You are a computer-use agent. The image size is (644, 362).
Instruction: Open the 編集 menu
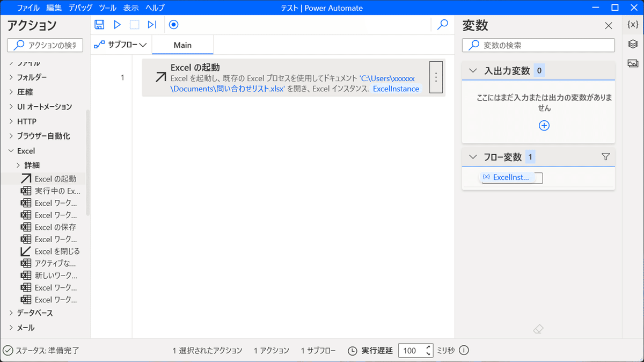tap(54, 8)
